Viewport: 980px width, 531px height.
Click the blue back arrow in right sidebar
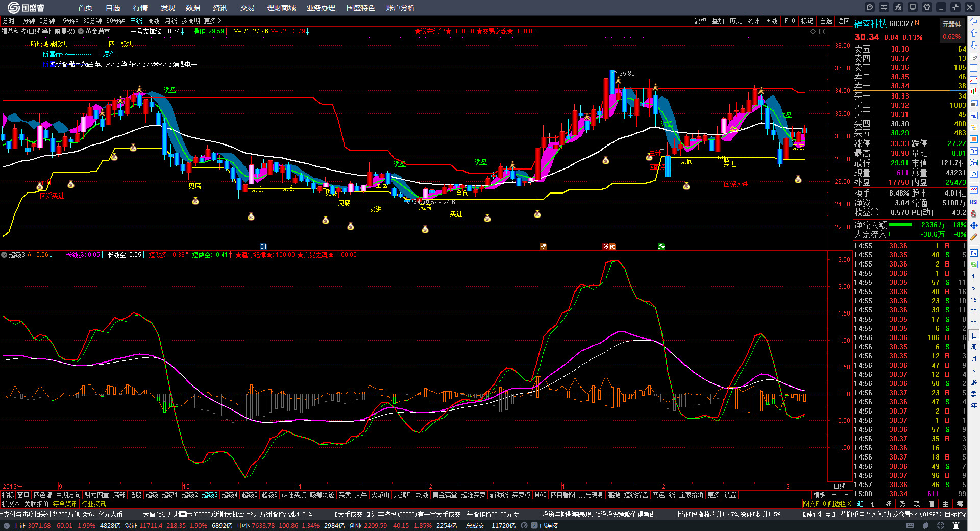tap(974, 21)
